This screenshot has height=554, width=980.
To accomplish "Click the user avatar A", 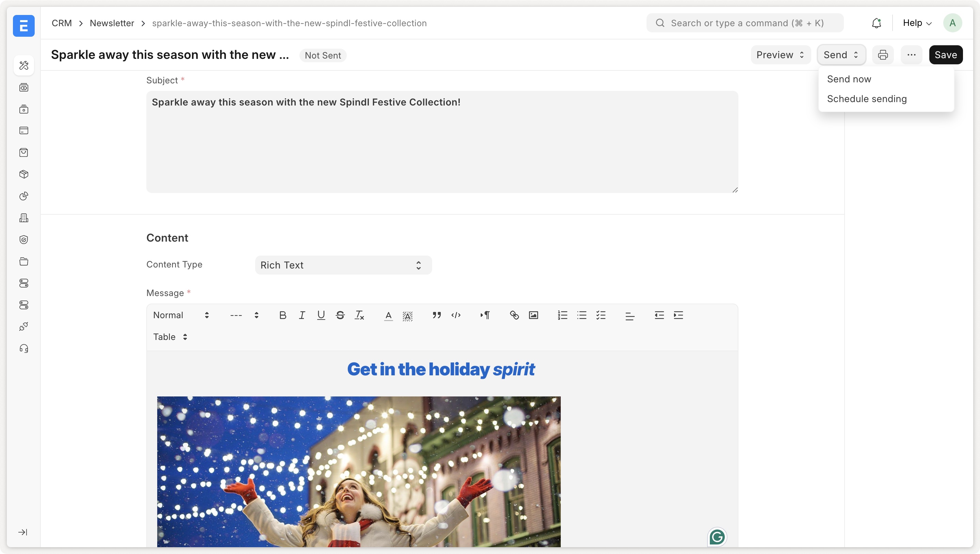I will point(952,23).
